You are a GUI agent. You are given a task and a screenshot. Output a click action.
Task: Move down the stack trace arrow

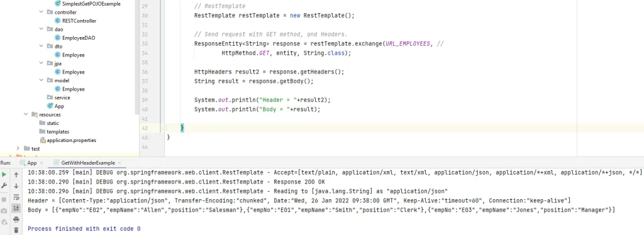(16, 186)
